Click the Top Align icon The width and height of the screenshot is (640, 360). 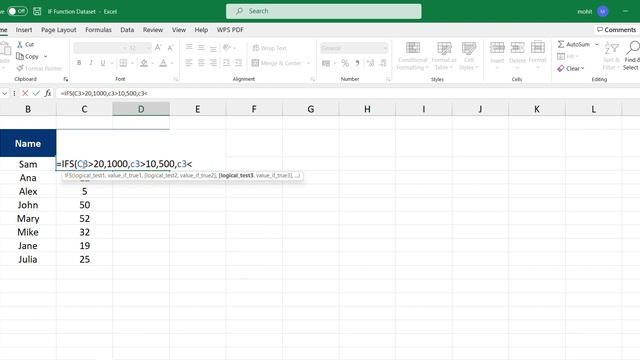[189, 47]
